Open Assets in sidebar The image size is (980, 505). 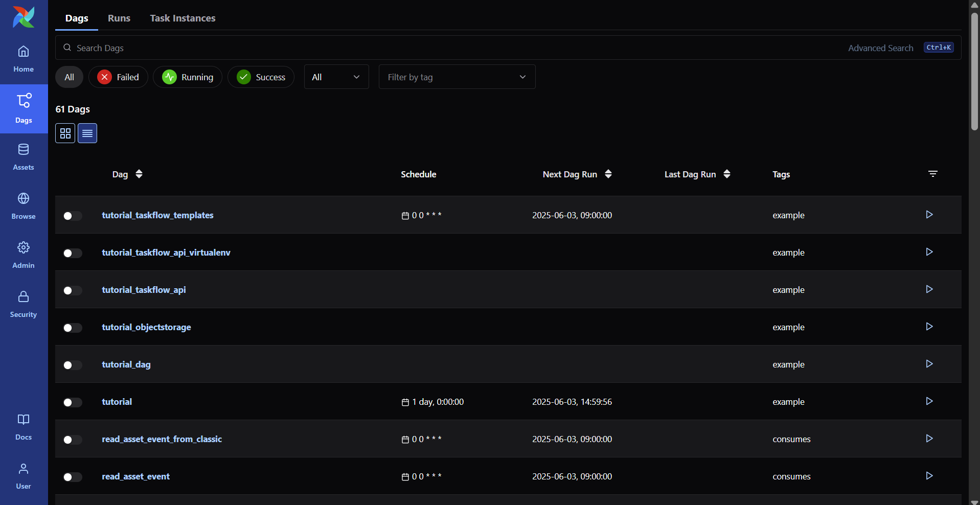coord(24,157)
